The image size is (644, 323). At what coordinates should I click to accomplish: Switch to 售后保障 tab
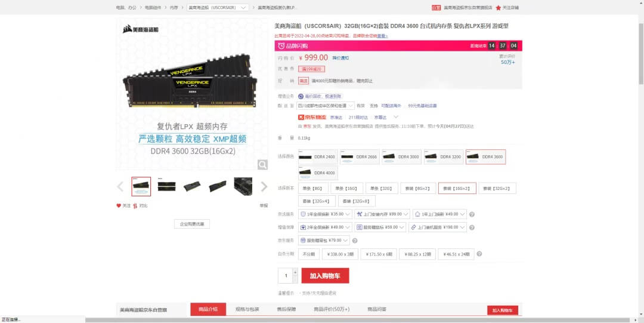(287, 309)
